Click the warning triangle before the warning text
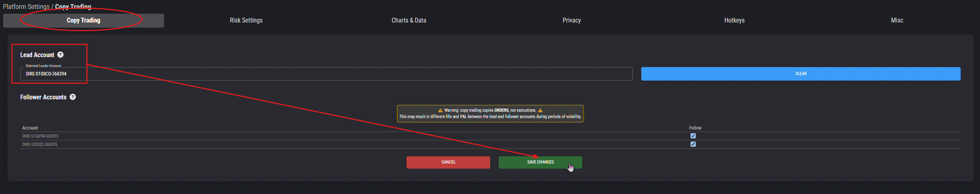 (x=440, y=110)
